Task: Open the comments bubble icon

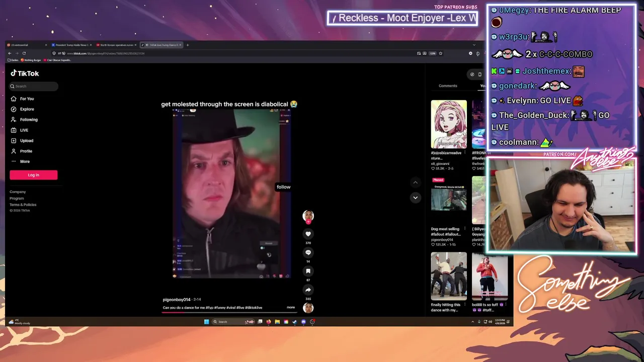Action: click(x=308, y=252)
